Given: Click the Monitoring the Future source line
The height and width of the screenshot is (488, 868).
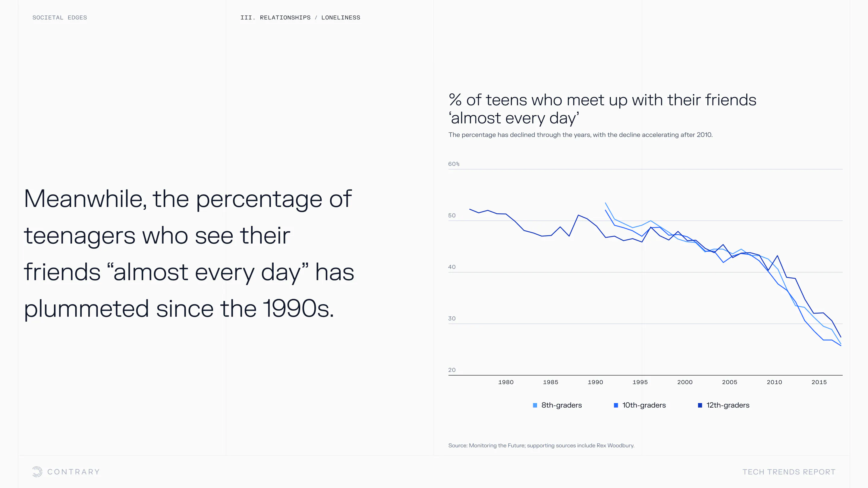Looking at the screenshot, I should [x=541, y=445].
